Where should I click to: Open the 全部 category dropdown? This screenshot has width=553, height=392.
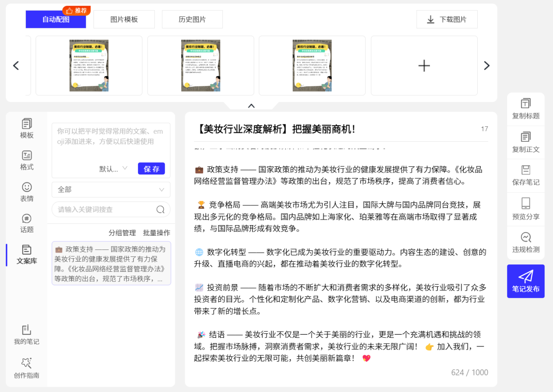tap(111, 190)
